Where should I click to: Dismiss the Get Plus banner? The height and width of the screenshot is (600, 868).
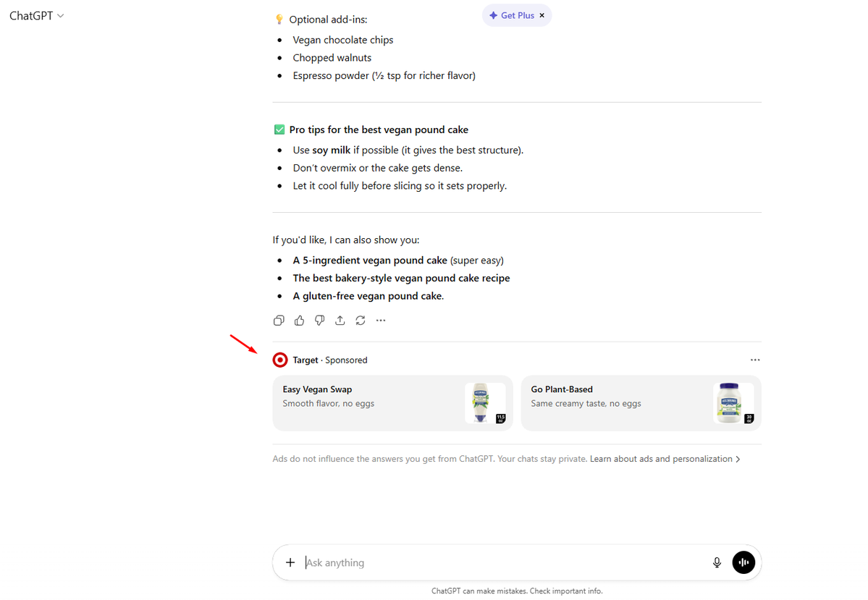[542, 15]
